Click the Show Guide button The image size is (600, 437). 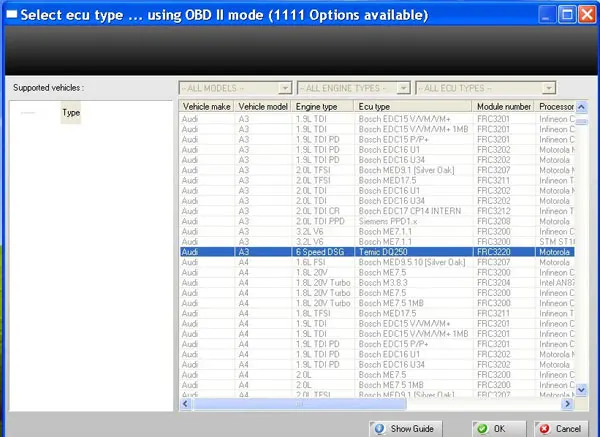click(406, 429)
